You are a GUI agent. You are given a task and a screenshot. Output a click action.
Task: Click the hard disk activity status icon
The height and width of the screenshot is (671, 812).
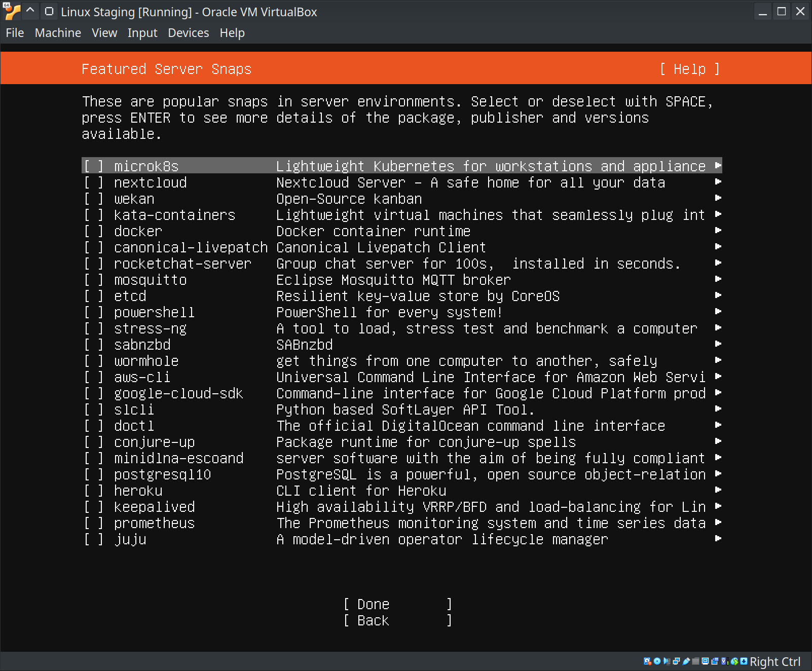click(647, 661)
